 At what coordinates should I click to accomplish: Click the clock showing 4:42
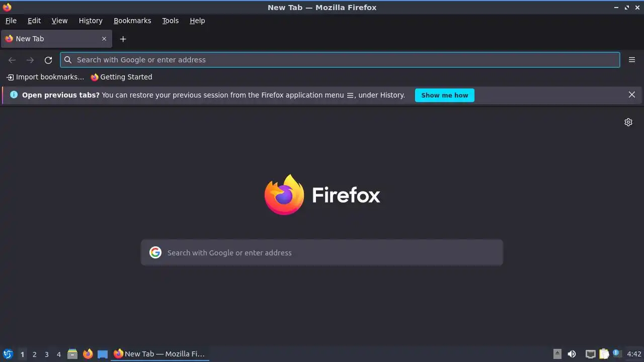pos(634,354)
